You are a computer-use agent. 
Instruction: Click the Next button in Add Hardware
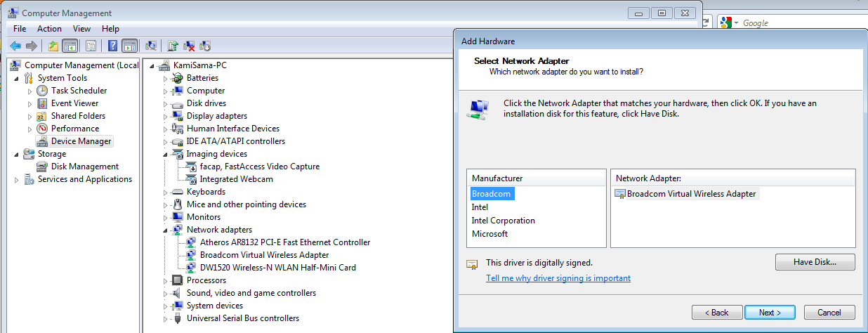coord(770,313)
